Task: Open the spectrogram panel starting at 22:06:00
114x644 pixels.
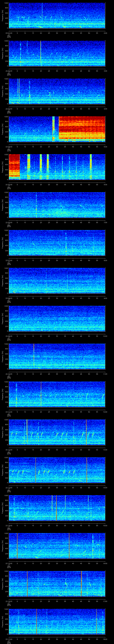Action: (x=57, y=205)
